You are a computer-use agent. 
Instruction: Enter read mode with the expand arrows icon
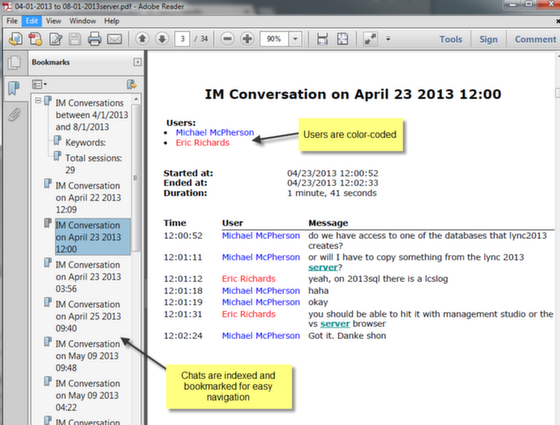pyautogui.click(x=370, y=39)
